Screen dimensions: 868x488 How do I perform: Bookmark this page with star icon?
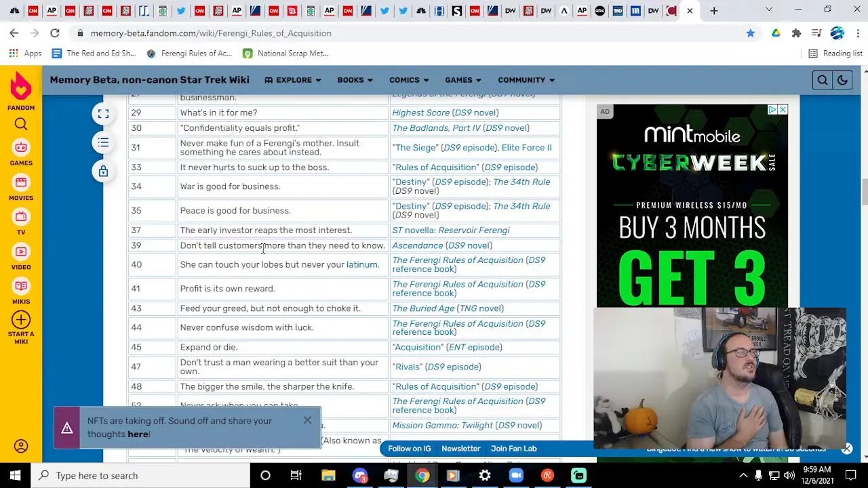pos(751,33)
